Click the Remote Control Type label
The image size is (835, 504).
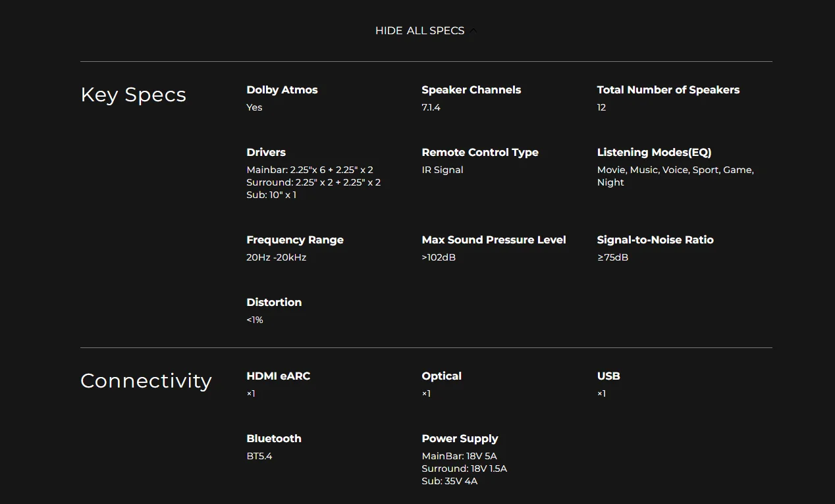pos(480,153)
